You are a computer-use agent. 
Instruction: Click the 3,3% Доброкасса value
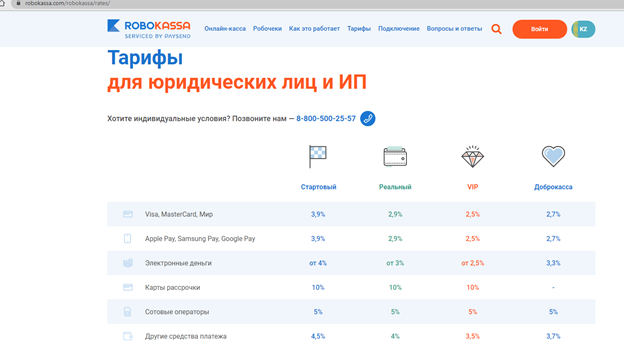click(553, 263)
